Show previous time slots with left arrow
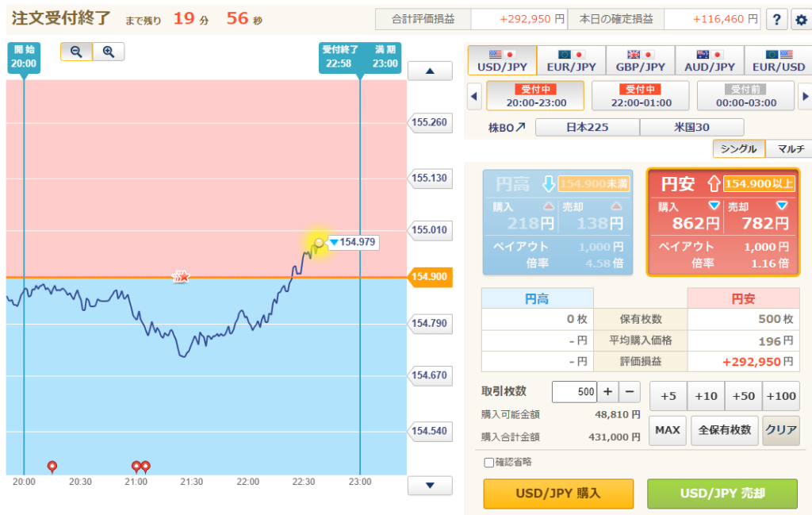812x515 pixels. [x=474, y=97]
